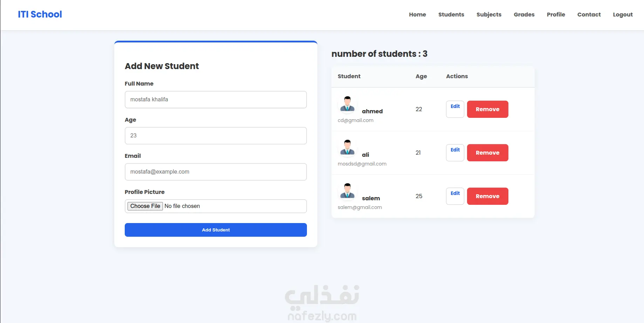
Task: Go to the Home page
Action: [x=417, y=14]
